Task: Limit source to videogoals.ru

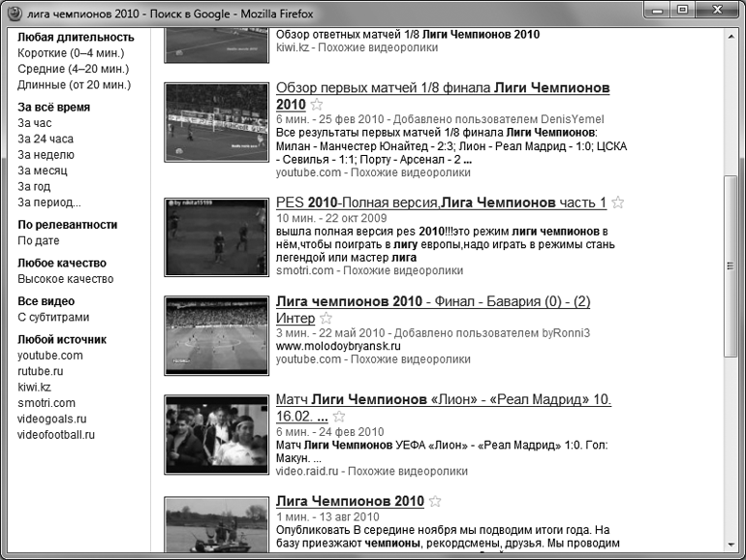Action: [52, 419]
